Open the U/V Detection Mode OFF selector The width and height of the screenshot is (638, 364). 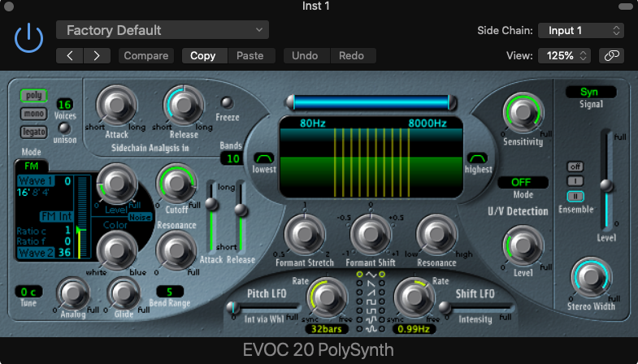tap(523, 182)
